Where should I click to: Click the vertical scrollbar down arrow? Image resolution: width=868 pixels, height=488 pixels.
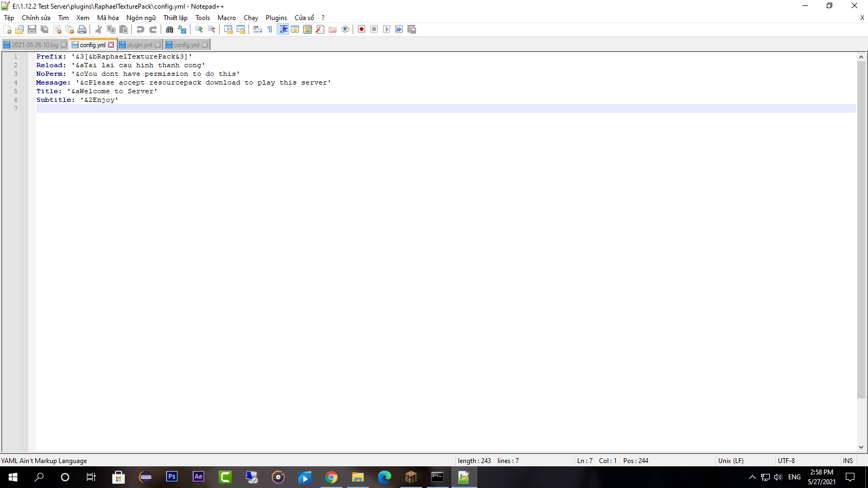pyautogui.click(x=861, y=447)
